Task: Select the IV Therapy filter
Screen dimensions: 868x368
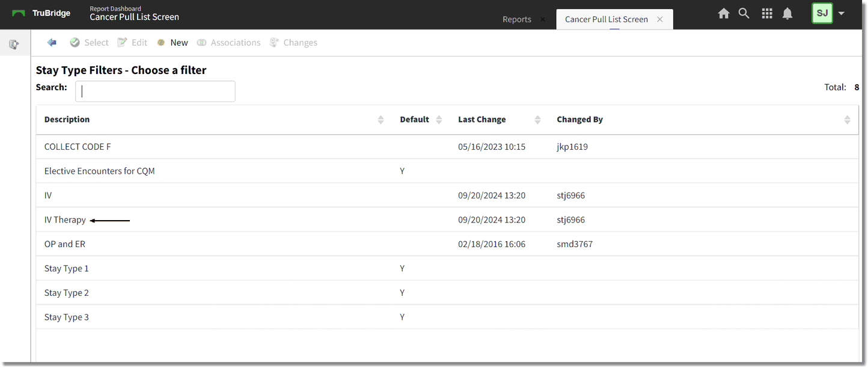Action: pyautogui.click(x=447, y=219)
